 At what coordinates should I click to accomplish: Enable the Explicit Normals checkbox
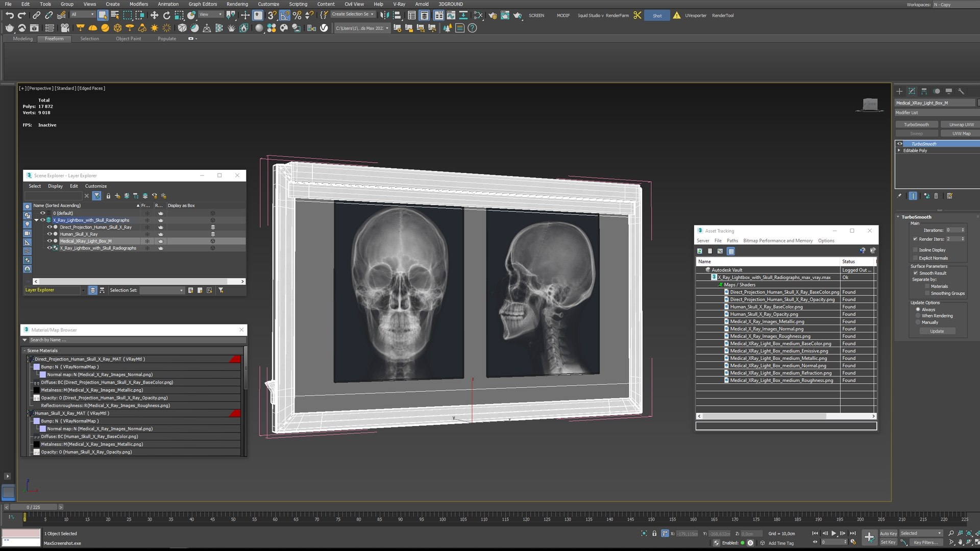coord(915,258)
